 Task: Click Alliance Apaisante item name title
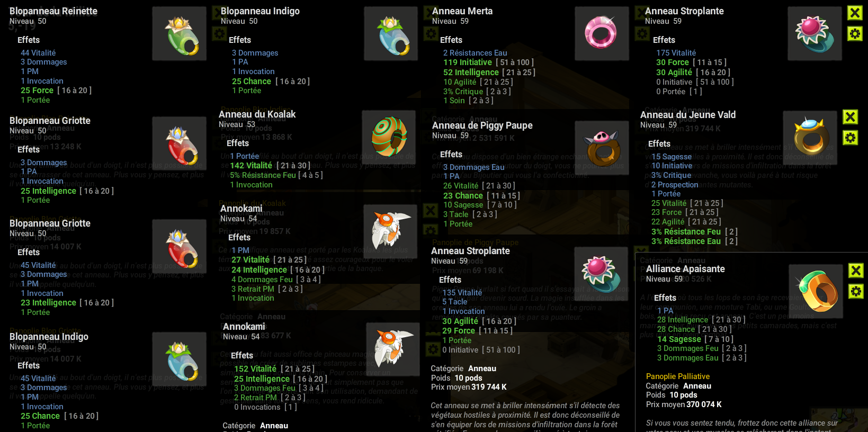[685, 269]
